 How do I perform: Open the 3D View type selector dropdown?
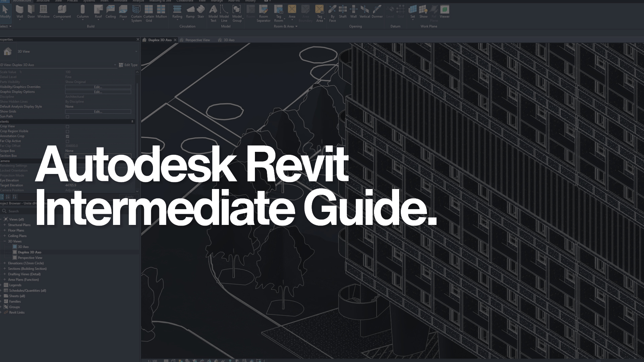(x=136, y=51)
